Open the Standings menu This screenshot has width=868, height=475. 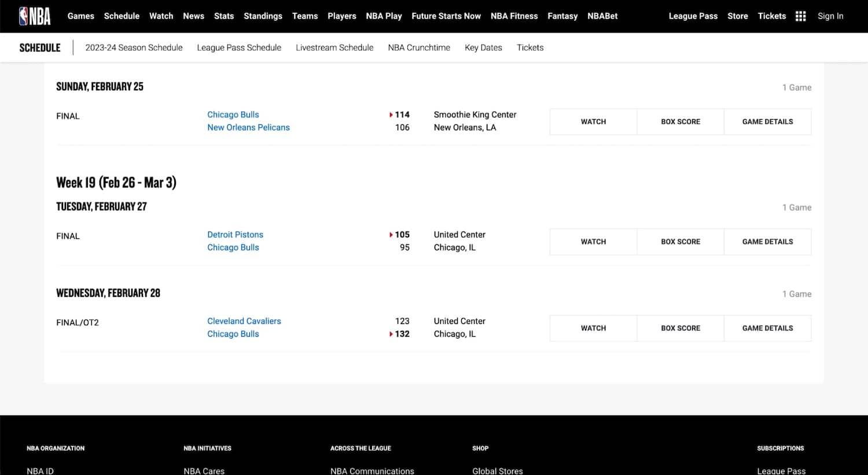click(x=263, y=16)
